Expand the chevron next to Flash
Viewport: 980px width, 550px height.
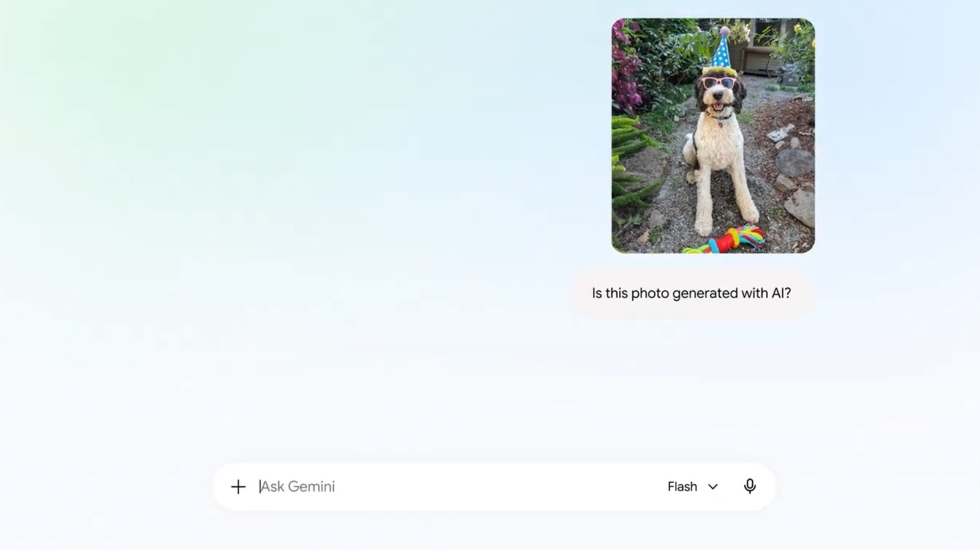713,487
